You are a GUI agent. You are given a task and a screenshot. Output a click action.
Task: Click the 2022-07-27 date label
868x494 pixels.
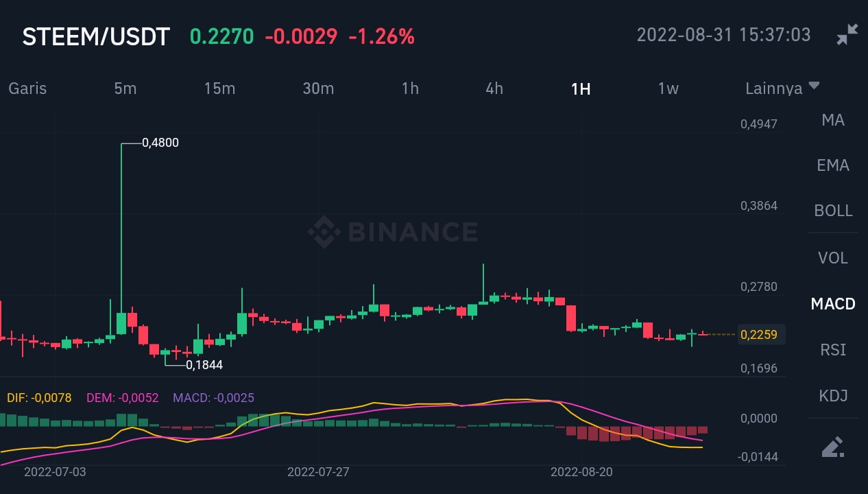[318, 472]
